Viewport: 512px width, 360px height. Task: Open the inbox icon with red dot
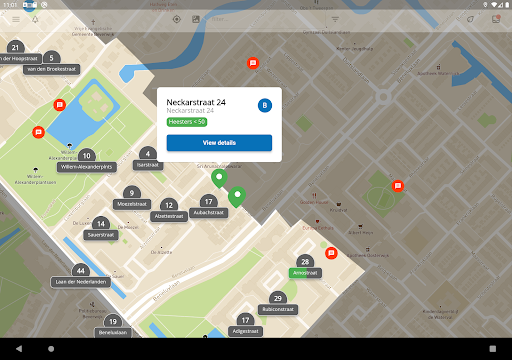pos(496,19)
